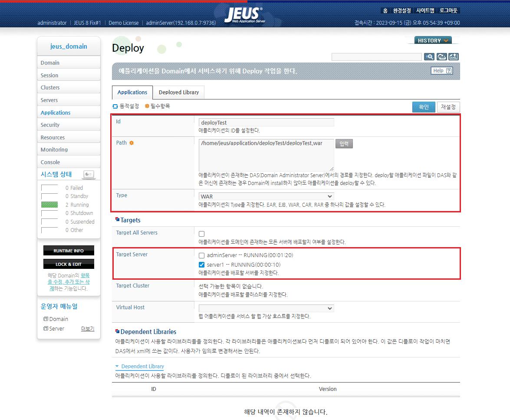Viewport: 510px width, 420px height.
Task: Click the 로그아웃 logout link
Action: (x=448, y=11)
